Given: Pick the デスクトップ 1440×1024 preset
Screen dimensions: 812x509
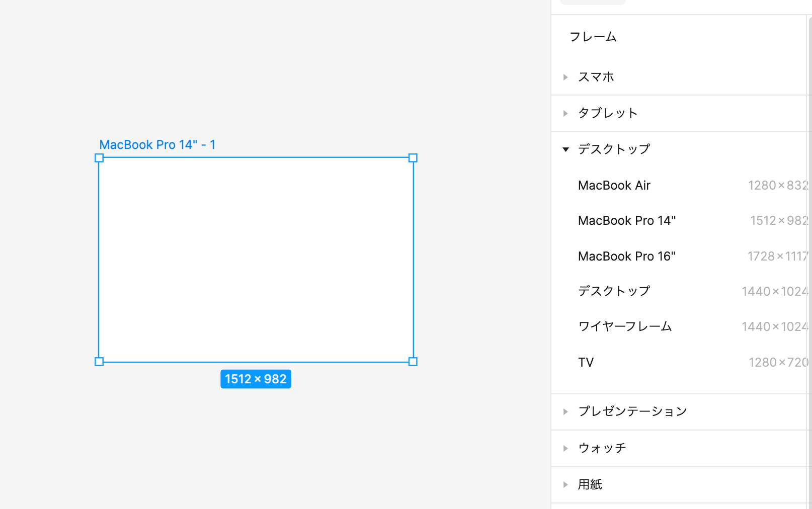Looking at the screenshot, I should [x=679, y=291].
